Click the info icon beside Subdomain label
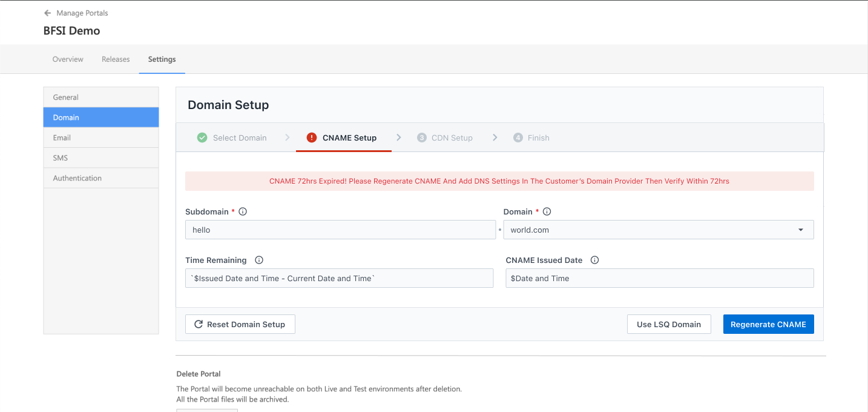This screenshot has width=868, height=412. coord(243,211)
